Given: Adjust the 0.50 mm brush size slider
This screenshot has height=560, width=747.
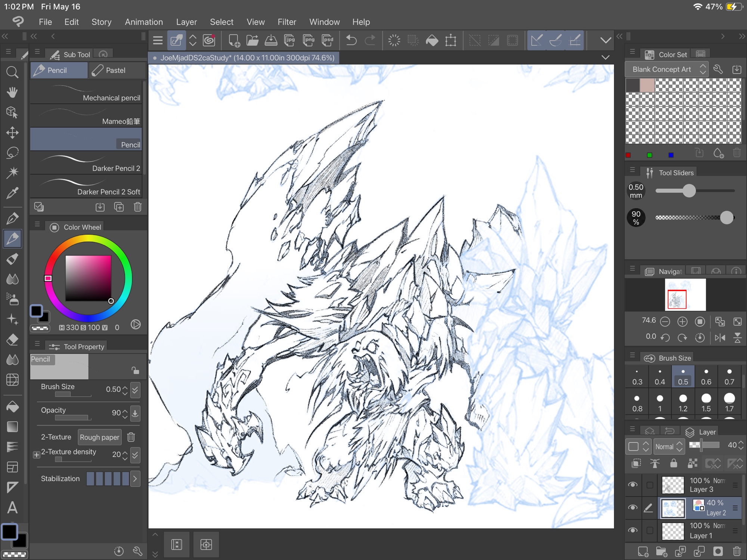Looking at the screenshot, I should coord(689,191).
